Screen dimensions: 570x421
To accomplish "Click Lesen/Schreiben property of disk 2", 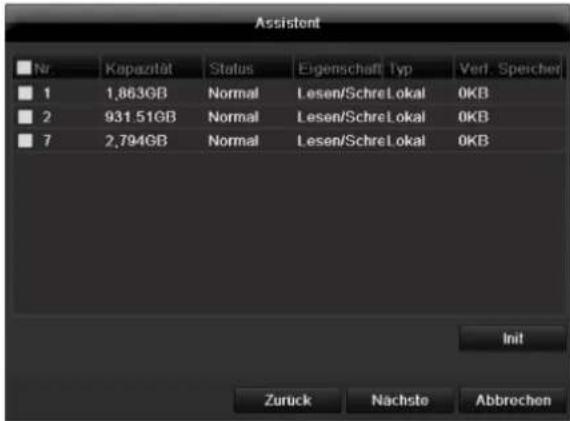I will pyautogui.click(x=341, y=117).
